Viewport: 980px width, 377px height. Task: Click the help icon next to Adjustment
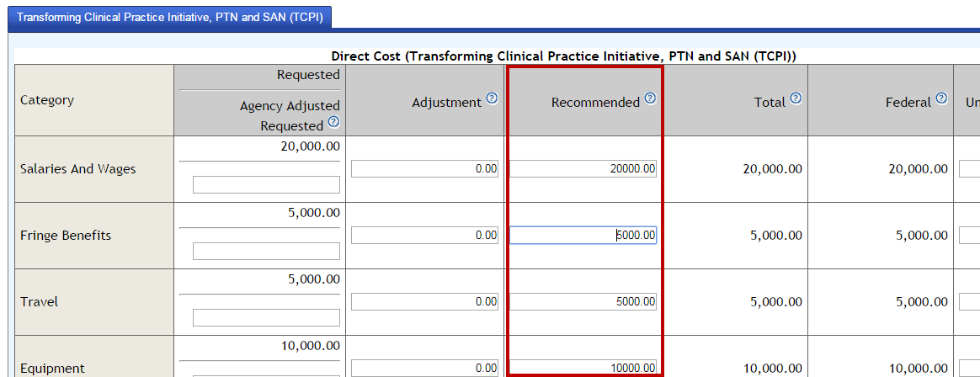(x=493, y=98)
